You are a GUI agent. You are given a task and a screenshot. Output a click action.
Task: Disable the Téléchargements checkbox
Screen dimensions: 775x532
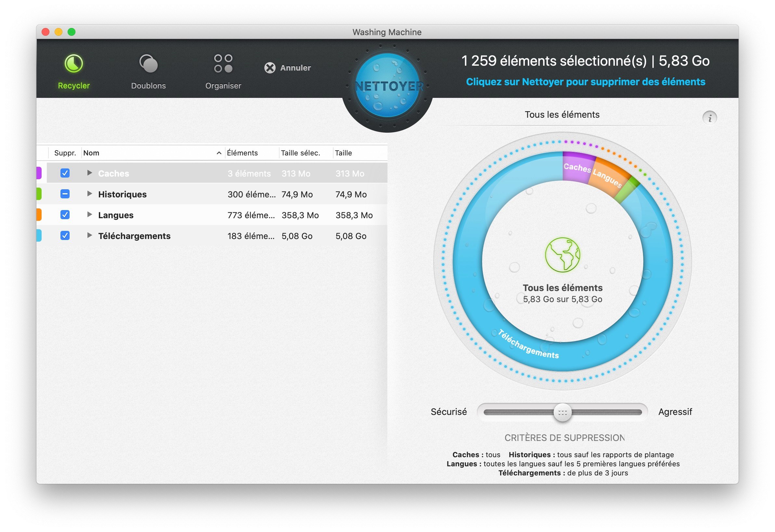click(65, 236)
